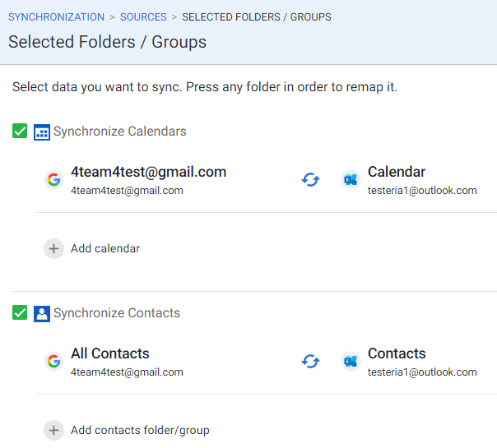Remap the All Contacts source group
This screenshot has height=448, width=497.
tap(110, 354)
